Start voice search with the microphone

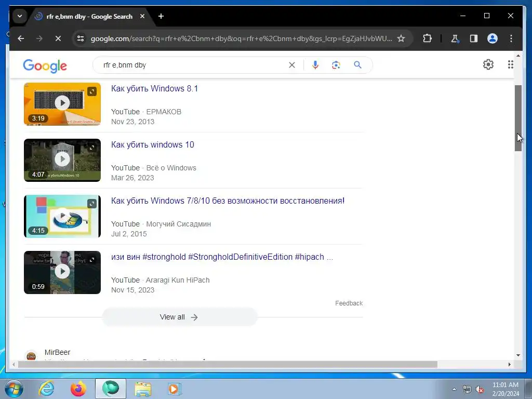[315, 65]
